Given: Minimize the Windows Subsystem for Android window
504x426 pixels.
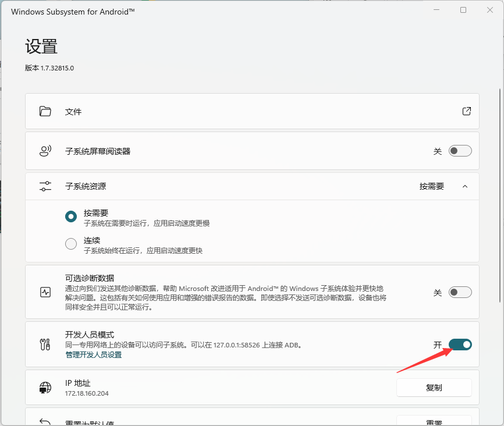Looking at the screenshot, I should pos(436,10).
